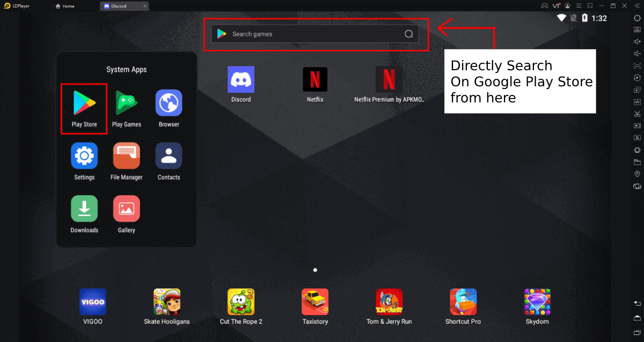The width and height of the screenshot is (644, 342).
Task: Launch Skate Hooligans game
Action: pos(167,302)
